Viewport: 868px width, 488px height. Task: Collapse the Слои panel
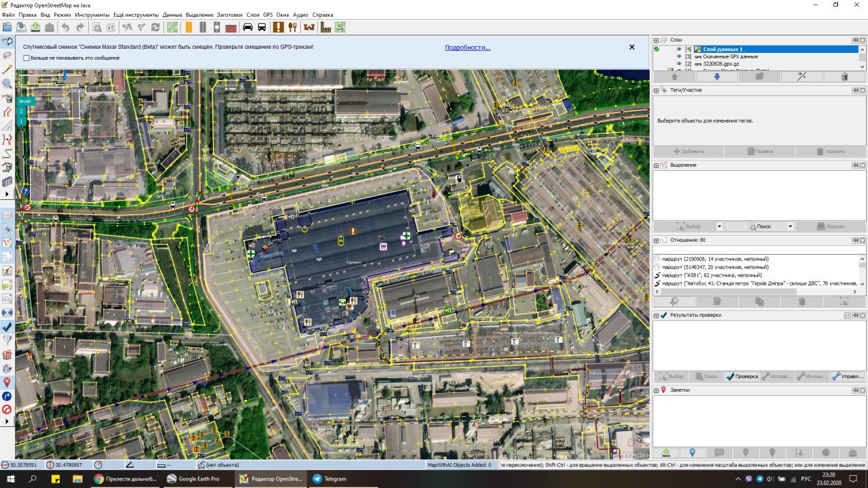coord(656,40)
